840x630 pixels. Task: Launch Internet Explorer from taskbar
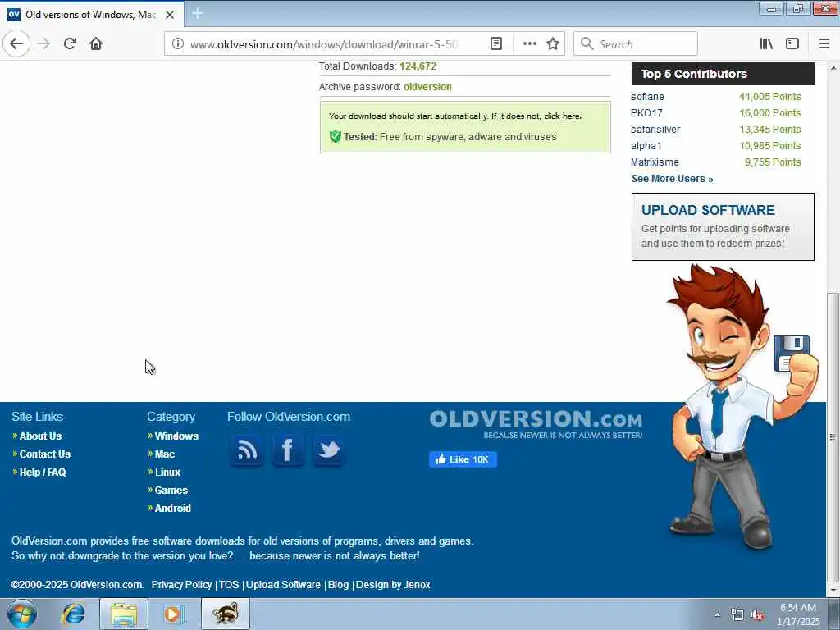click(73, 614)
